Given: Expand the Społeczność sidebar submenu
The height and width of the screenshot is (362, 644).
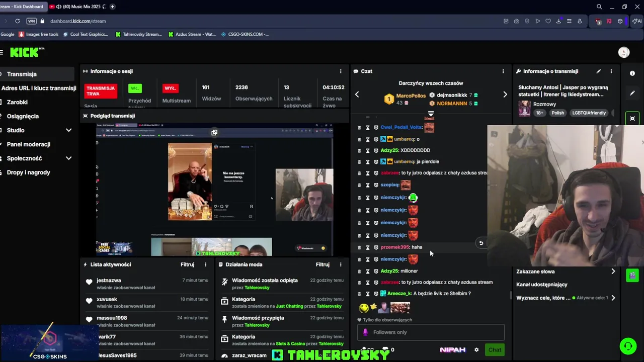Looking at the screenshot, I should coord(68,158).
